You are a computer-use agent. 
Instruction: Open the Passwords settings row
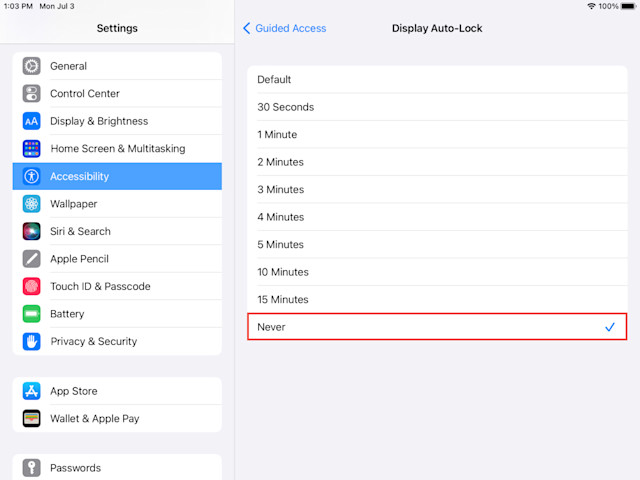[x=117, y=468]
